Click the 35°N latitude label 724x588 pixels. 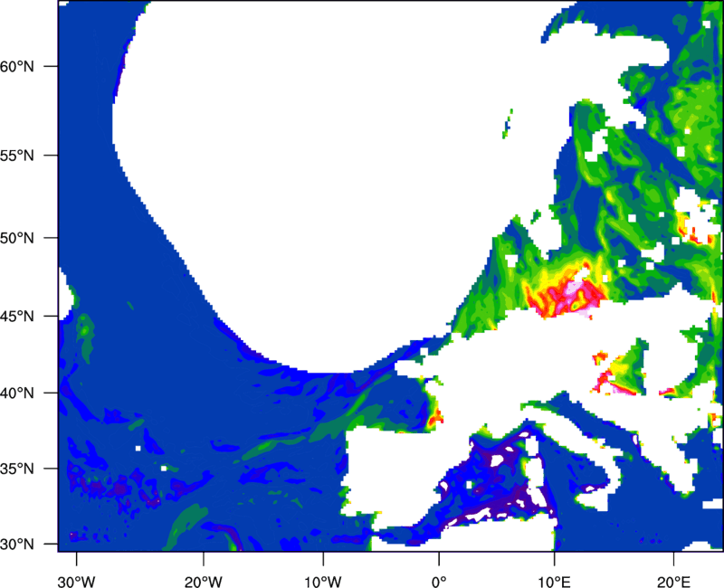click(x=17, y=469)
